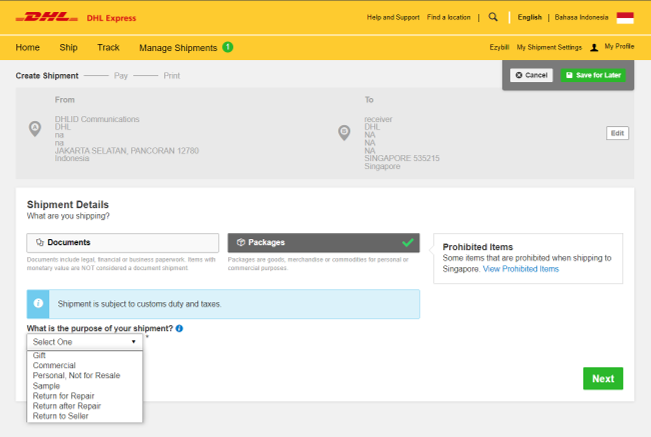Click DHL Express title text

(111, 18)
